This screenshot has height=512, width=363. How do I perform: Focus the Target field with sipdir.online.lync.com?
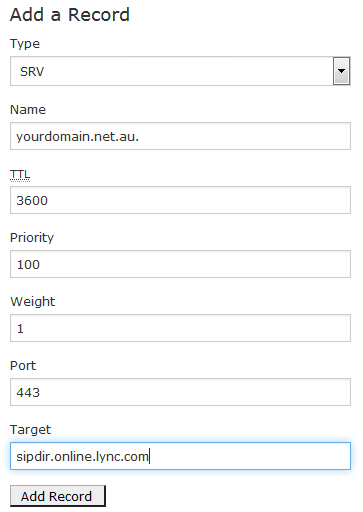180,456
